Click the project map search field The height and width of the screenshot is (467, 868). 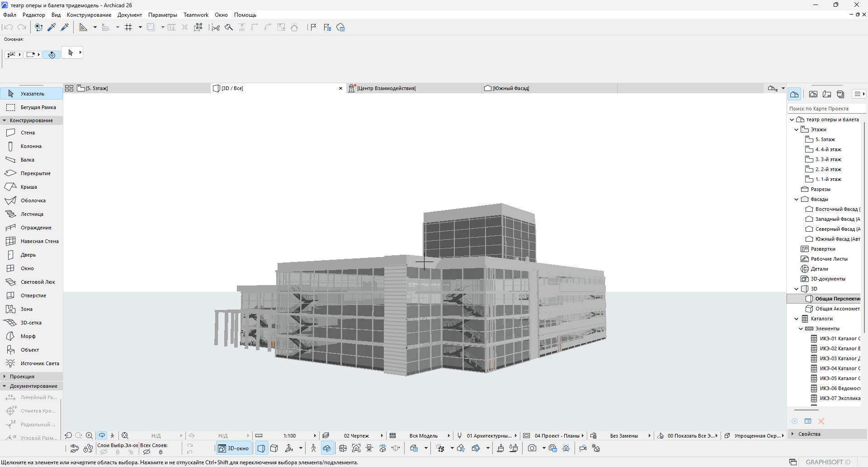[x=826, y=109]
